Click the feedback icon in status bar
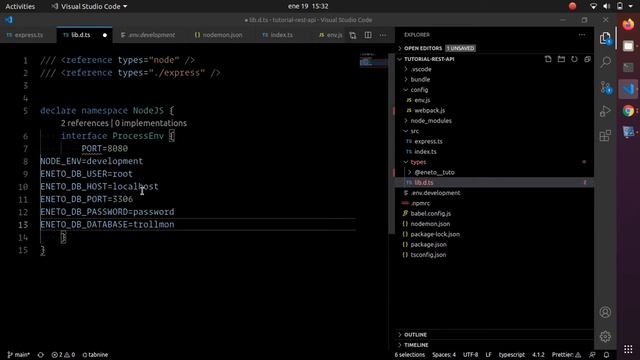The width and height of the screenshot is (640, 360). pyautogui.click(x=592, y=355)
